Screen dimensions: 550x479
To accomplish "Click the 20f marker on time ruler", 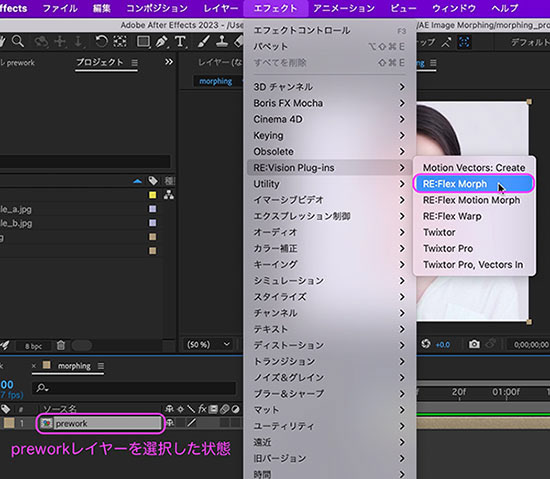I will (x=459, y=392).
